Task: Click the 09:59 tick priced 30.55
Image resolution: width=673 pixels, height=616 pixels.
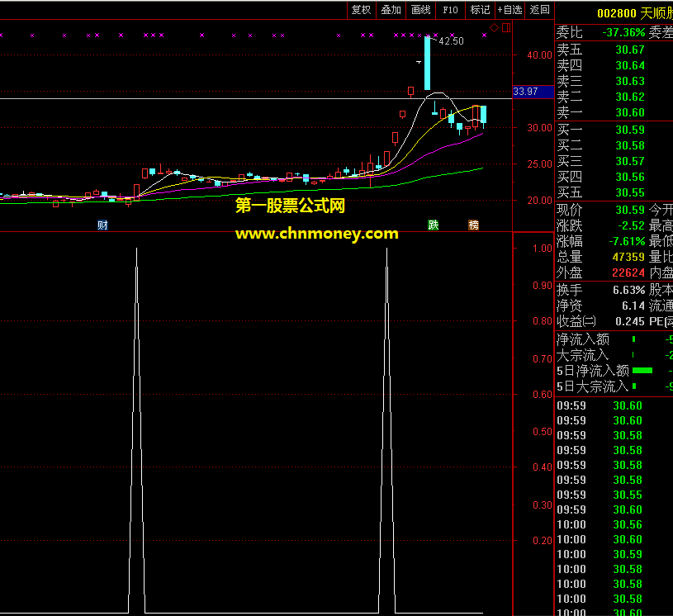Action: (x=600, y=495)
